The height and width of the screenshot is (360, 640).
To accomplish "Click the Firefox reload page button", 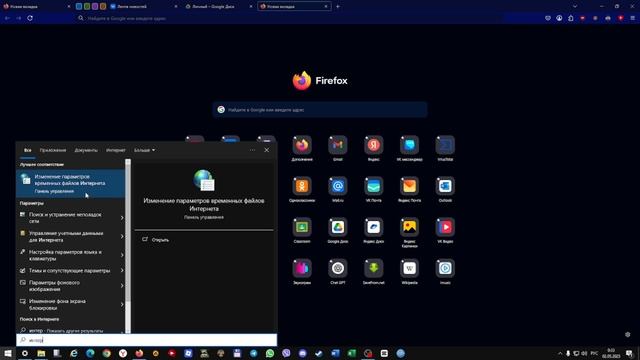I will click(x=30, y=18).
